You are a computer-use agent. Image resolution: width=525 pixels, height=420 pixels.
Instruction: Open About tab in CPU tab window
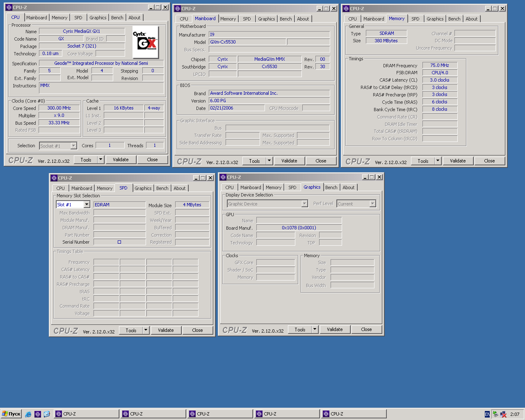(x=135, y=18)
